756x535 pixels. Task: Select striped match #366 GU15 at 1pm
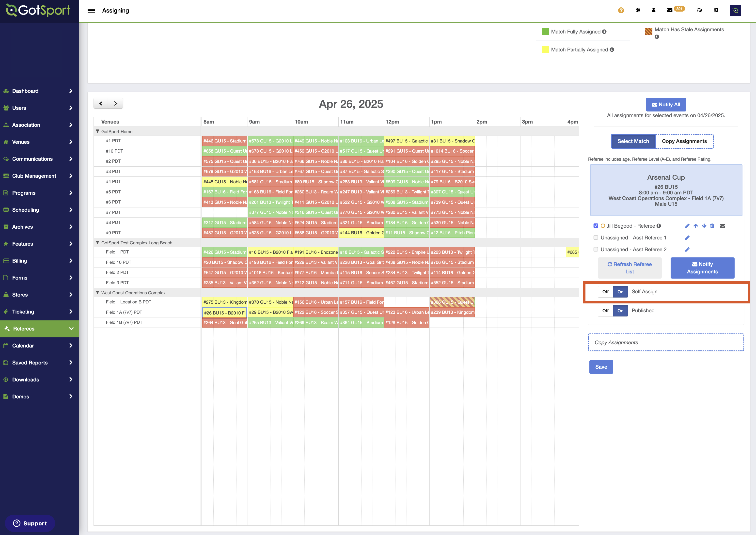(x=452, y=302)
